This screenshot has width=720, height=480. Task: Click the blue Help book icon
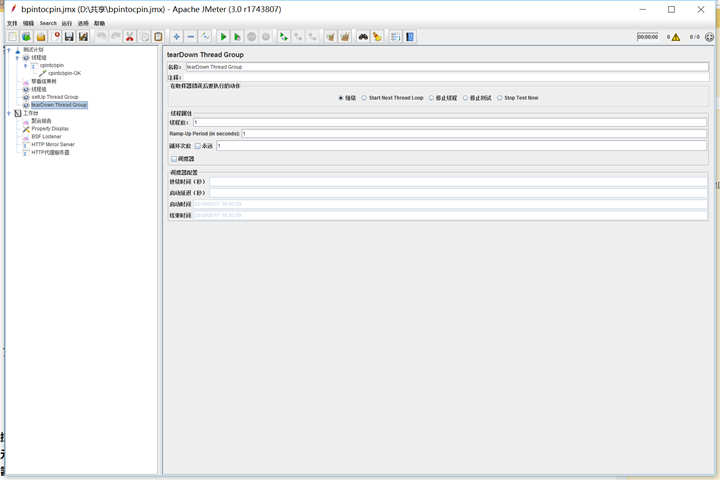coord(410,37)
